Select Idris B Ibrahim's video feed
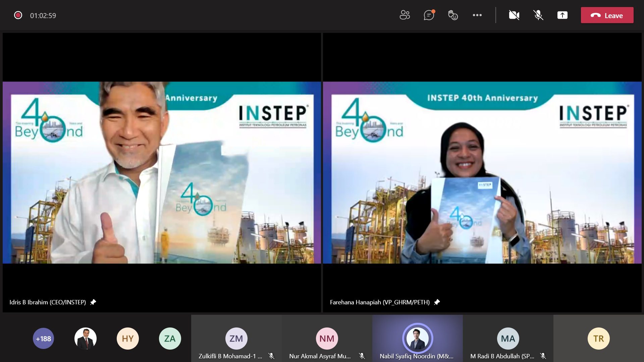The width and height of the screenshot is (644, 362). [x=162, y=173]
